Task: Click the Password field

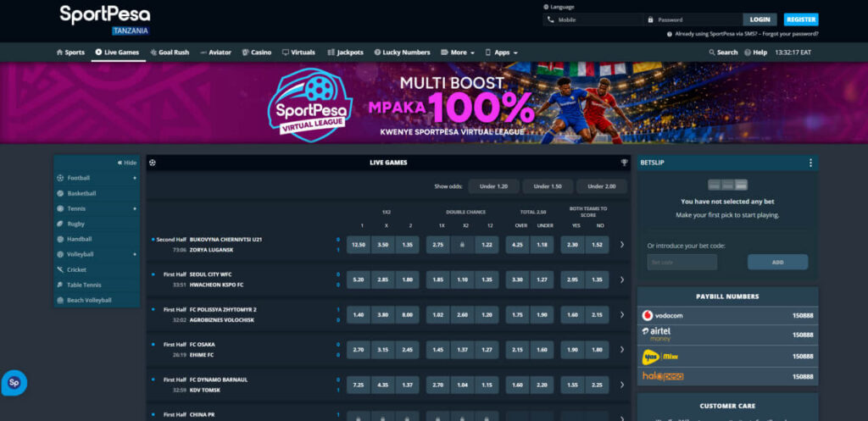Action: 692,20
